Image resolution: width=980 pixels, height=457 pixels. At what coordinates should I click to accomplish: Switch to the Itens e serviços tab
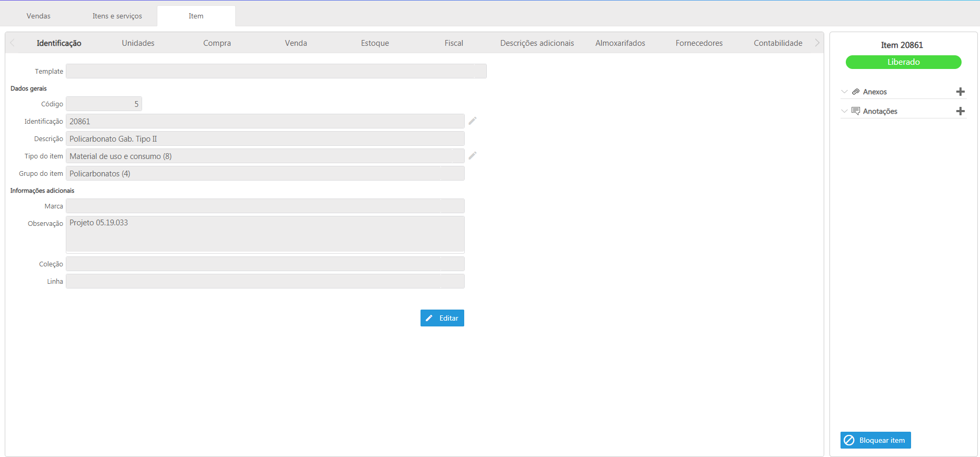click(117, 16)
